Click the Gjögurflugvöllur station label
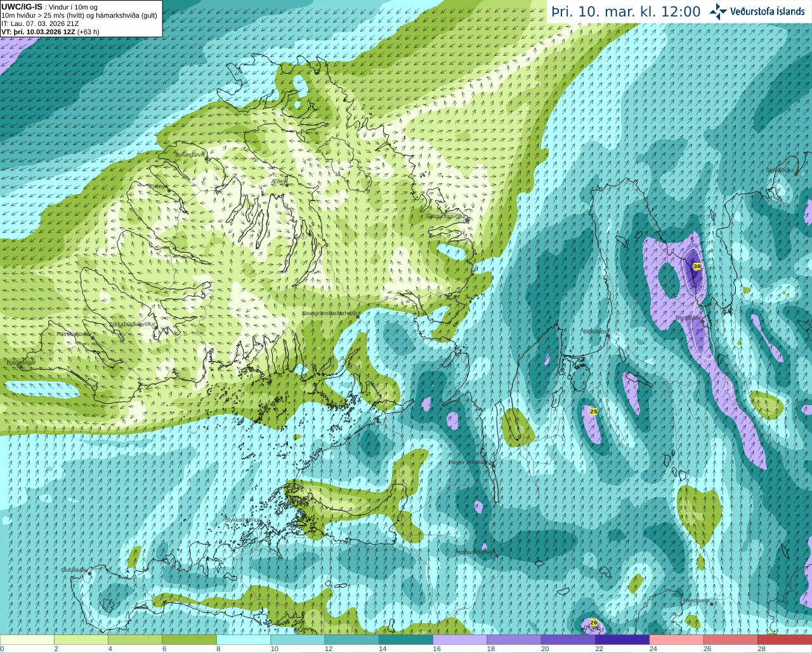Viewport: 812px width, 653px height. [x=447, y=216]
